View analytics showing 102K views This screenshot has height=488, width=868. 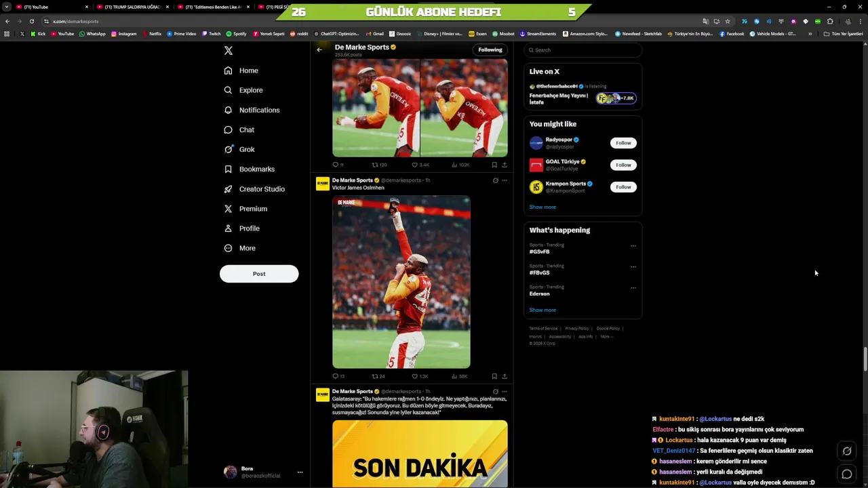(x=460, y=165)
